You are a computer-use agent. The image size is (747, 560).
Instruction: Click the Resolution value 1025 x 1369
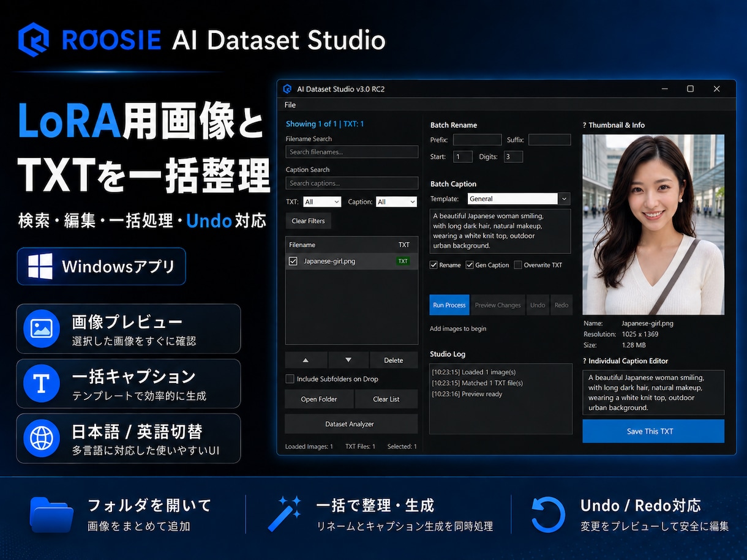(x=640, y=334)
